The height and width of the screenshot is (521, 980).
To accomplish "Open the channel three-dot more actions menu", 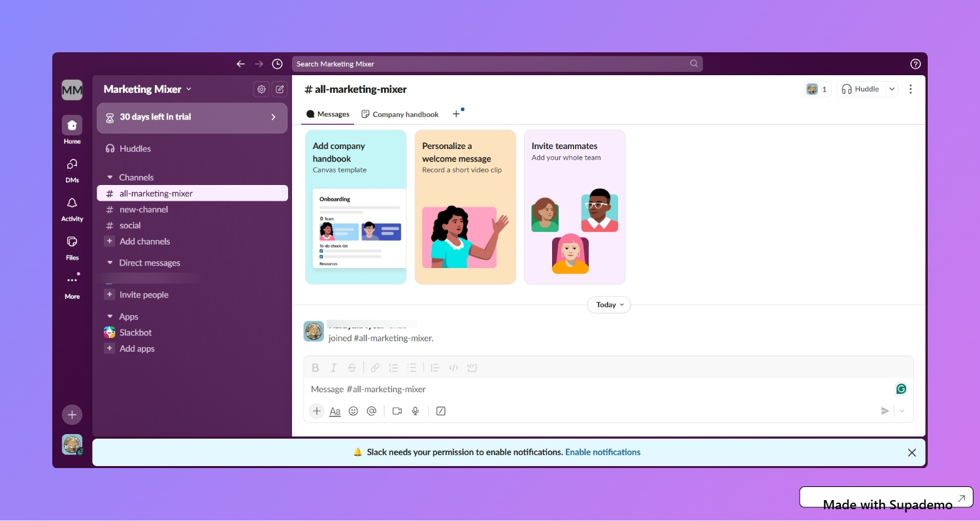I will click(x=911, y=89).
